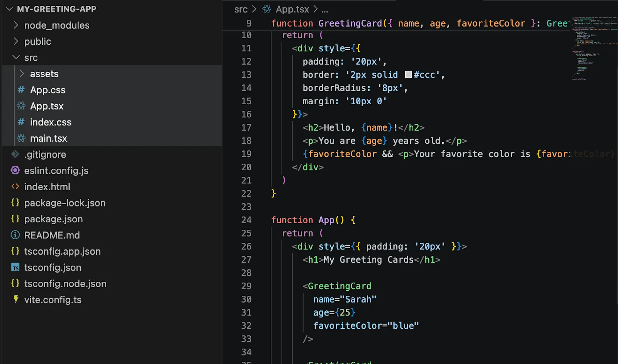The width and height of the screenshot is (618, 364).
Task: Click the JSON braces icon beside package-lock.json
Action: pos(15,203)
